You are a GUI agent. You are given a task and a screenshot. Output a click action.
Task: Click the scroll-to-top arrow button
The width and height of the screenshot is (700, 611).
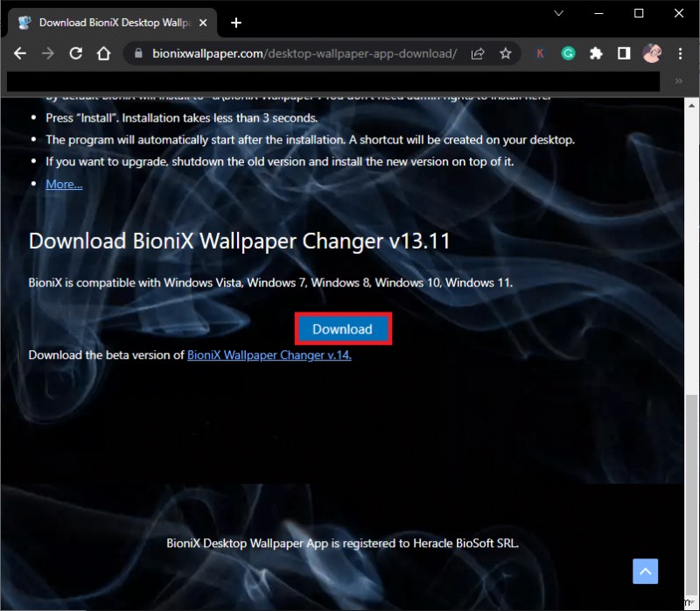[x=645, y=571]
